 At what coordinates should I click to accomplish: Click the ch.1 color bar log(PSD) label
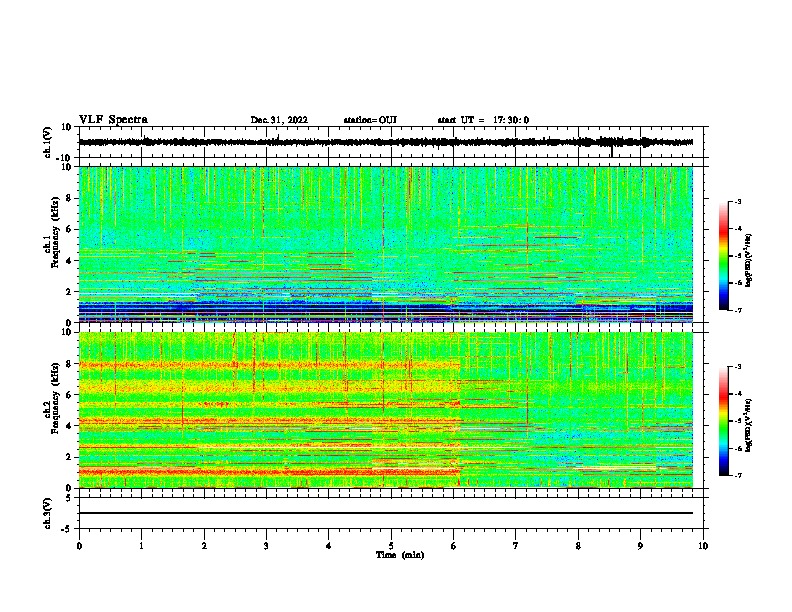[749, 260]
